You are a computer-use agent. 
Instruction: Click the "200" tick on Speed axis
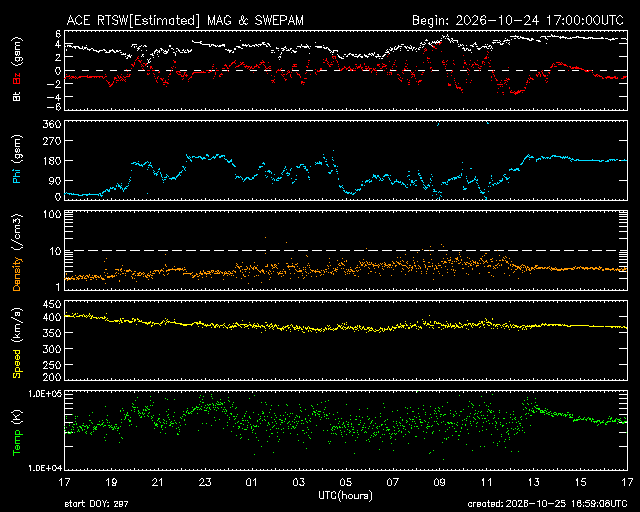[52, 377]
